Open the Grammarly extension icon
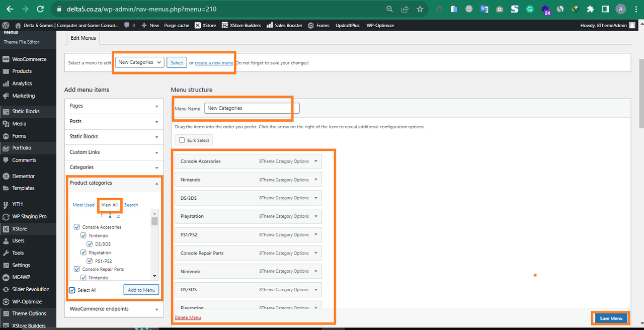Viewport: 644px width, 330px height. [x=530, y=9]
